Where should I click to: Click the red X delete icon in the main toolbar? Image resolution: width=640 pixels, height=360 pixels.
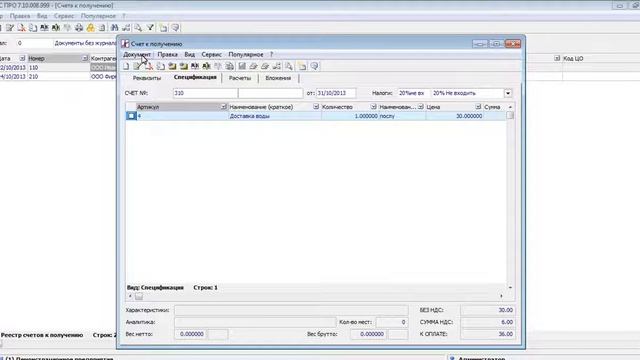(x=21, y=28)
